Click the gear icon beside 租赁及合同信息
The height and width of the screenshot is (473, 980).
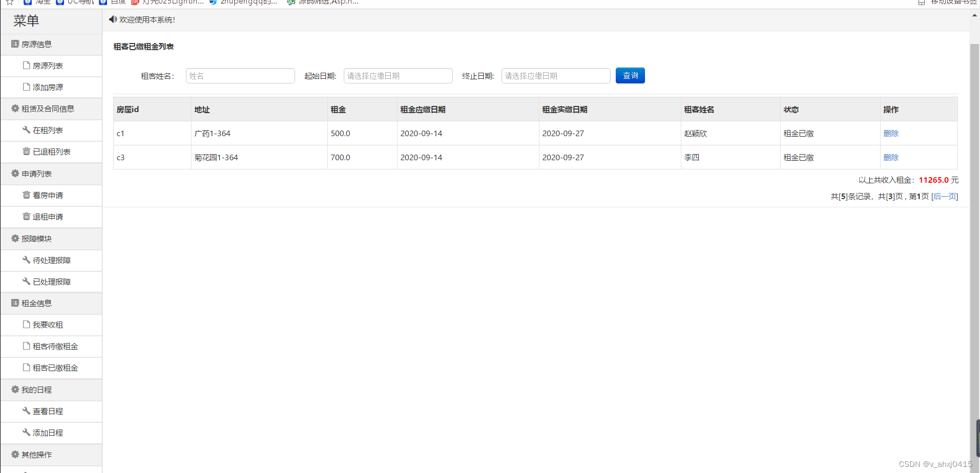[15, 109]
